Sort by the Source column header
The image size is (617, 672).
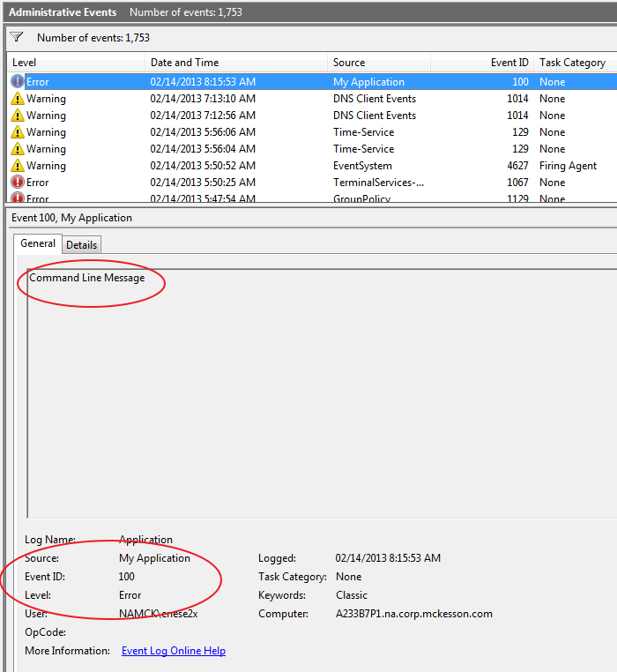tap(379, 63)
